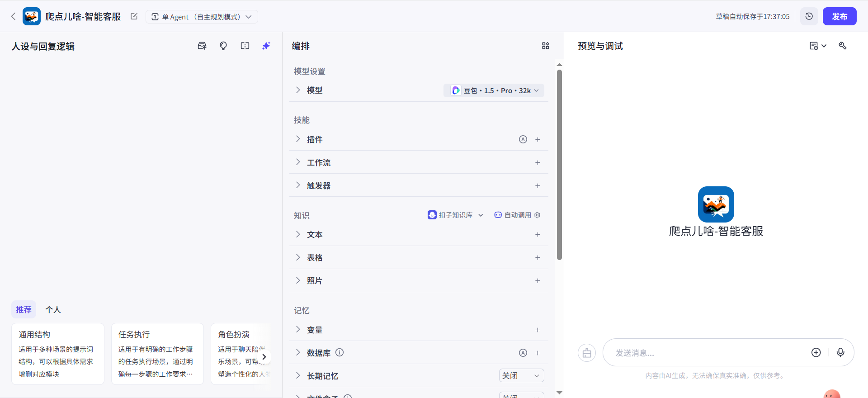Open the preview debug panel dropdown
Screen dimensions: 868x398
coord(818,46)
